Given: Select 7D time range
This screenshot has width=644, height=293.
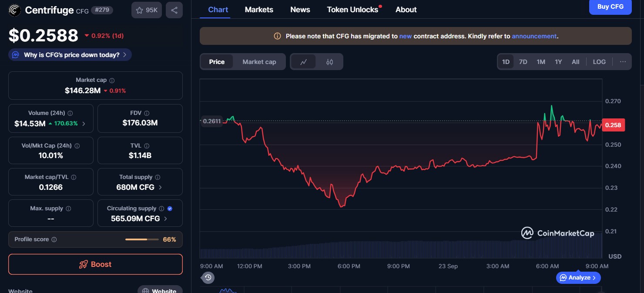Looking at the screenshot, I should point(523,62).
